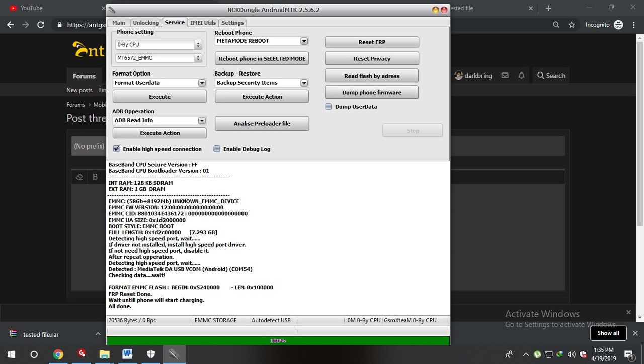Open tested file.rar download options chevron

tap(98, 334)
